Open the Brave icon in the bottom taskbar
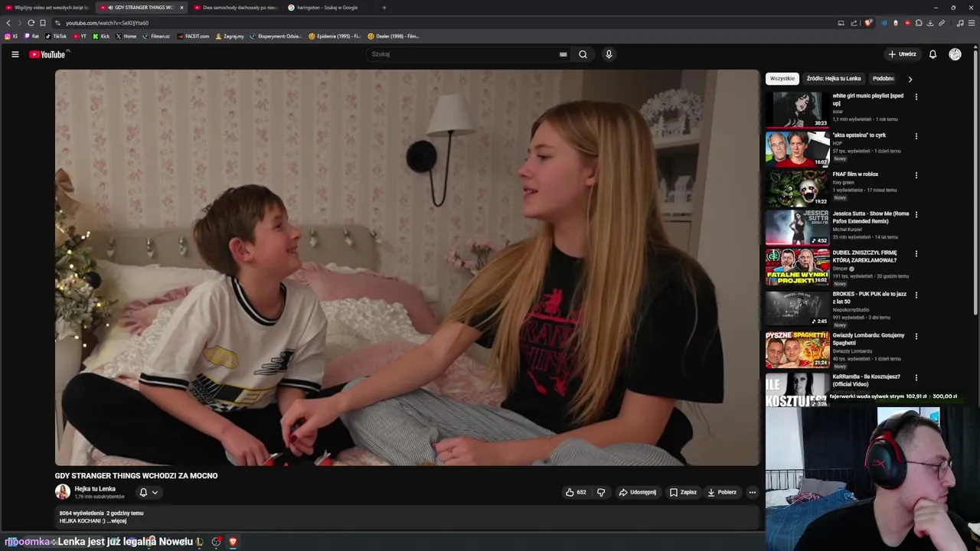 pos(233,542)
